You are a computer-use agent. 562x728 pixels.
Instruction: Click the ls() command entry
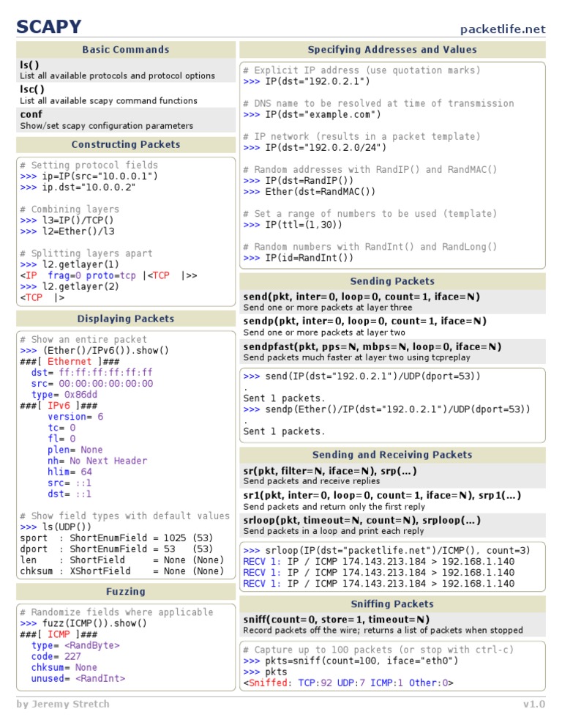click(126, 70)
